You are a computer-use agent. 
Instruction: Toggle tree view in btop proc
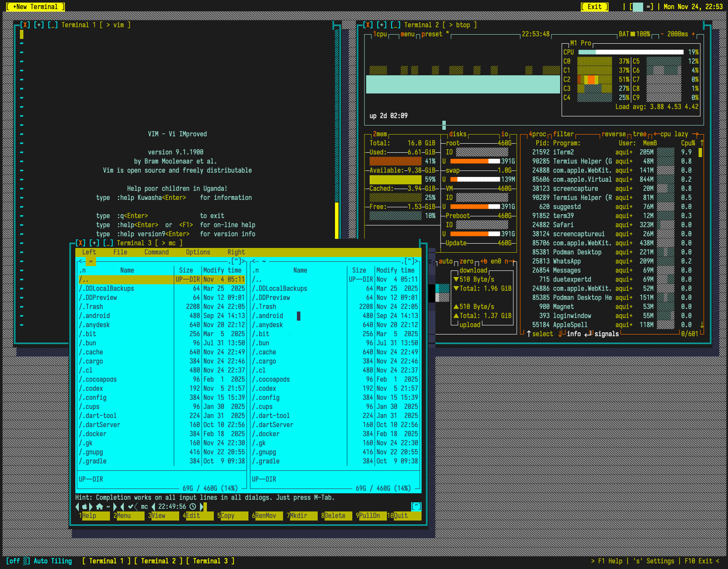click(x=640, y=134)
